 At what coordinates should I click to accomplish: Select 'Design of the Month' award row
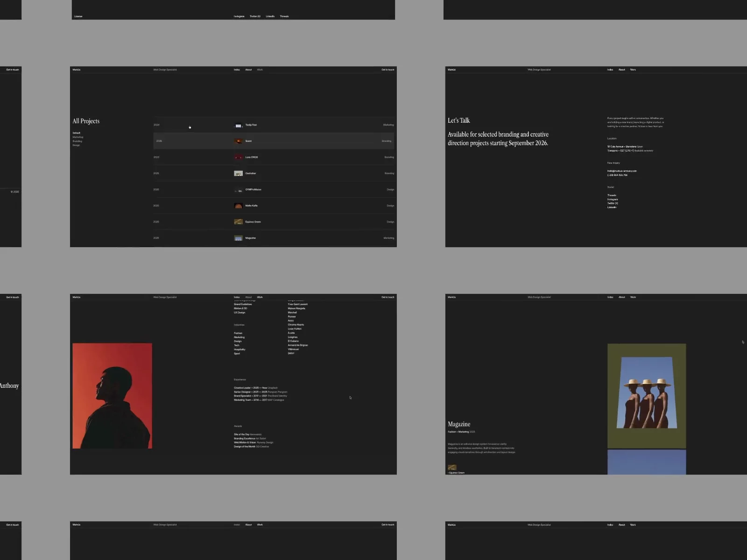pyautogui.click(x=251, y=447)
